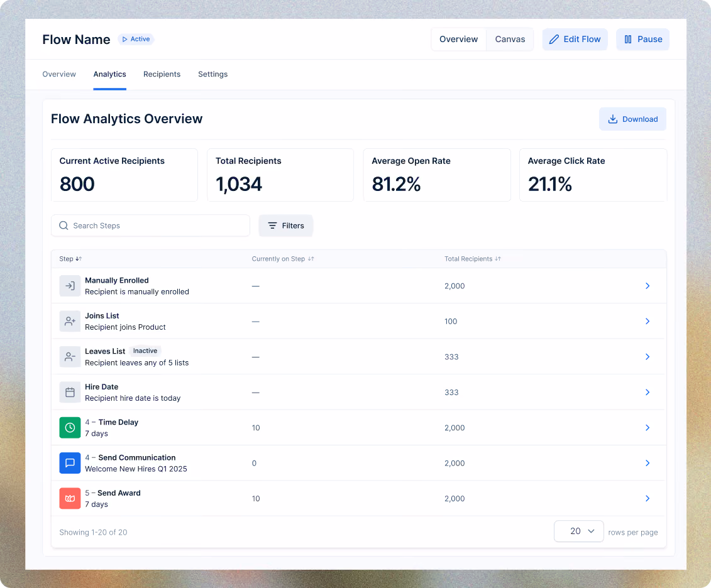
Task: Expand the Send Award row chevron
Action: pyautogui.click(x=648, y=498)
